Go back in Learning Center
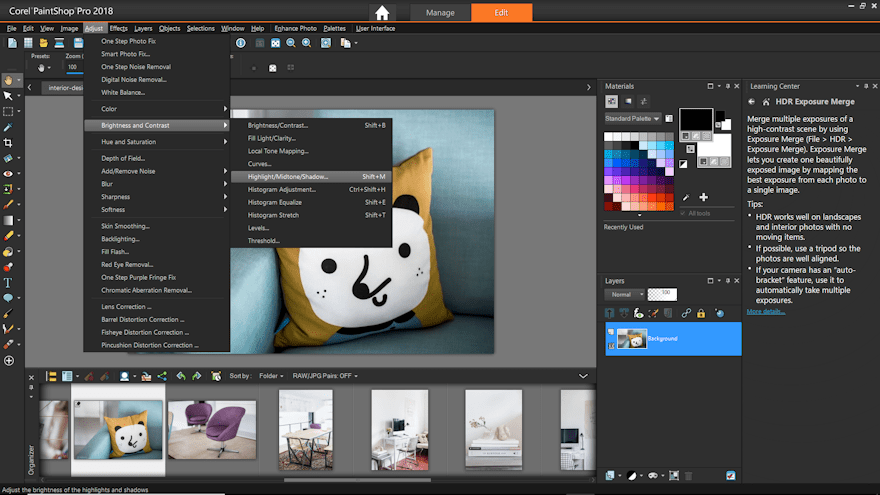This screenshot has height=495, width=880. 751,102
